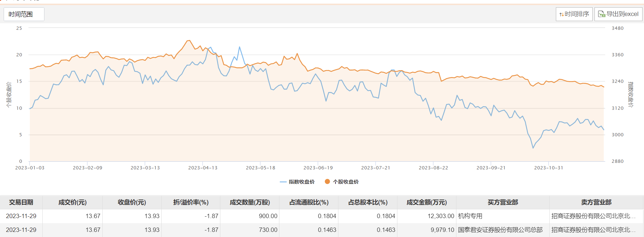Click the 买方营业部 column header
Screen dimensions: 644x237
pos(503,202)
